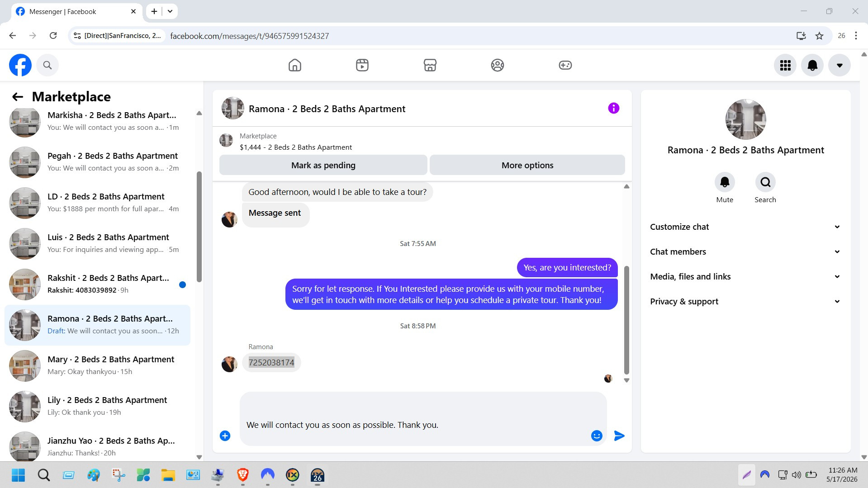This screenshot has height=488, width=868.
Task: Open LD conversation
Action: point(97,203)
